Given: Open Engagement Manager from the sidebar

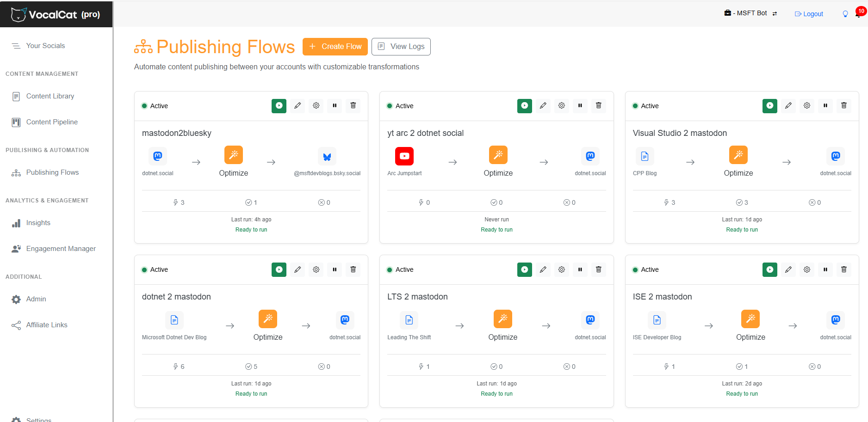Looking at the screenshot, I should pos(61,249).
